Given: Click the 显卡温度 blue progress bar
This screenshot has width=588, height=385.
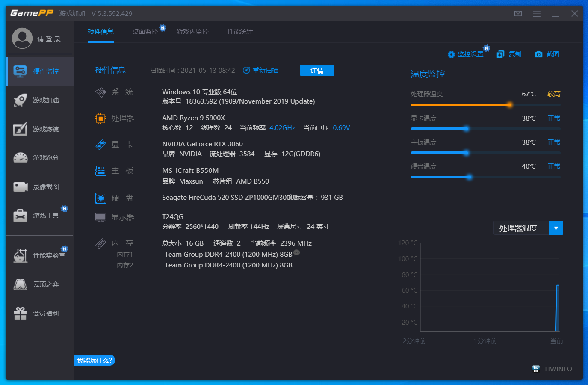Looking at the screenshot, I should (x=485, y=129).
